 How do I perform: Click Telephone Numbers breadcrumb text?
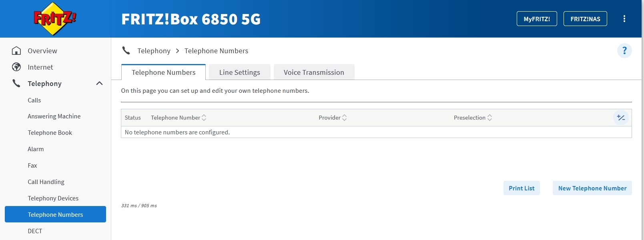tap(216, 51)
